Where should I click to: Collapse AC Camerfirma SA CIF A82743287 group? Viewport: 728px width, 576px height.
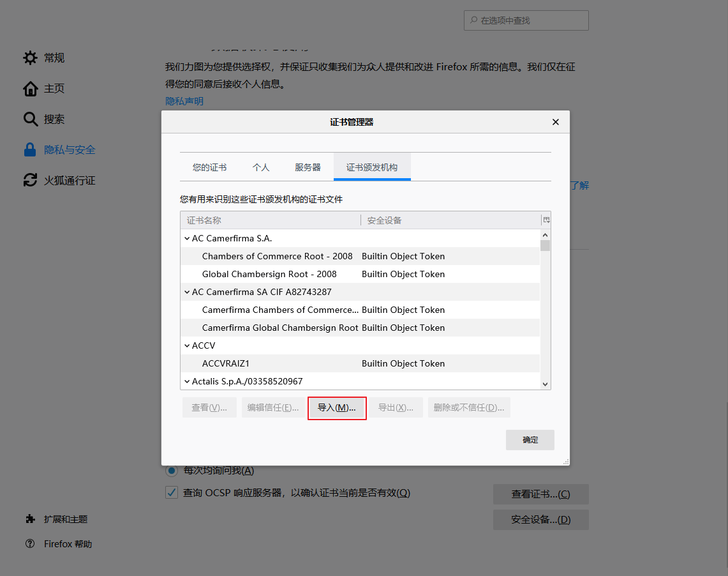click(x=187, y=292)
